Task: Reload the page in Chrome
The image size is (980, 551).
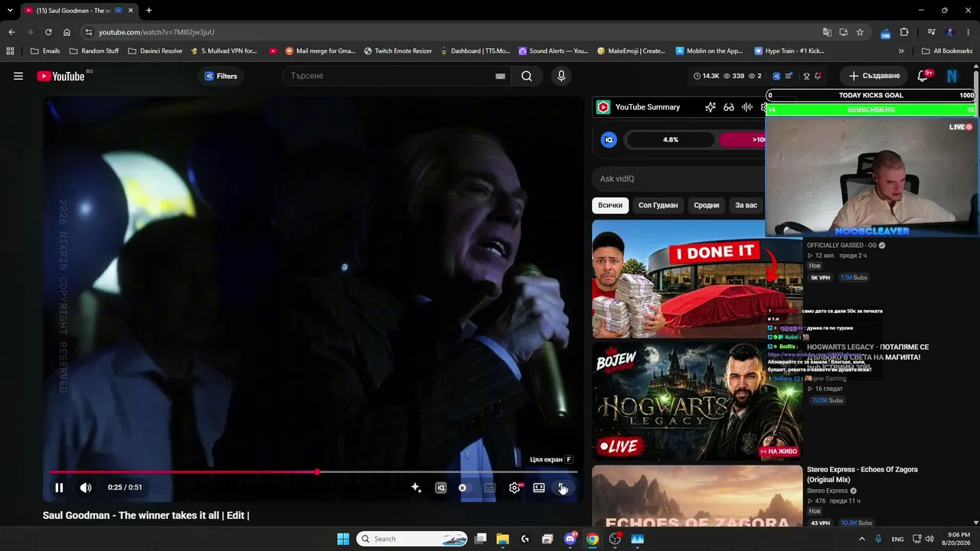Action: [48, 32]
